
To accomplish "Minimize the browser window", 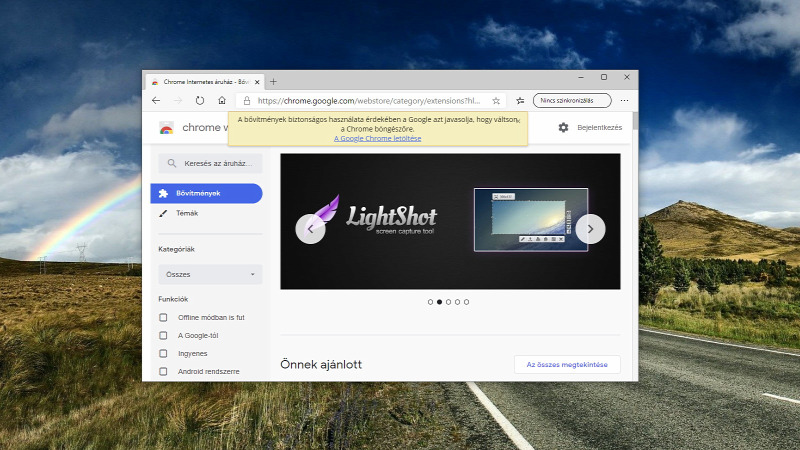I will point(581,77).
